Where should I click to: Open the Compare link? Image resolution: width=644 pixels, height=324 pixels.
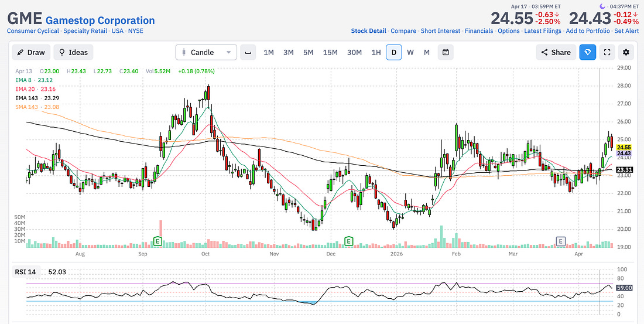[x=403, y=31]
